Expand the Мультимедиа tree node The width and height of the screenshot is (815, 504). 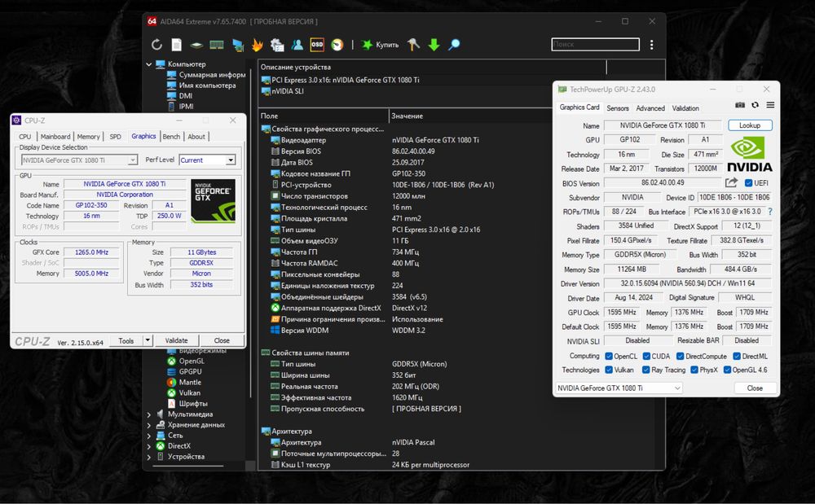click(148, 414)
